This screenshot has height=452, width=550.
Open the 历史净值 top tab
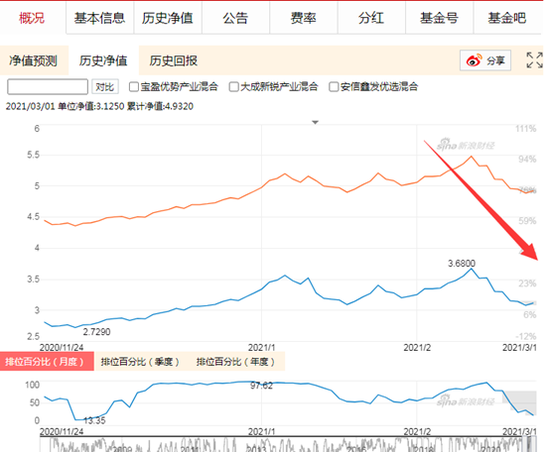click(x=167, y=18)
